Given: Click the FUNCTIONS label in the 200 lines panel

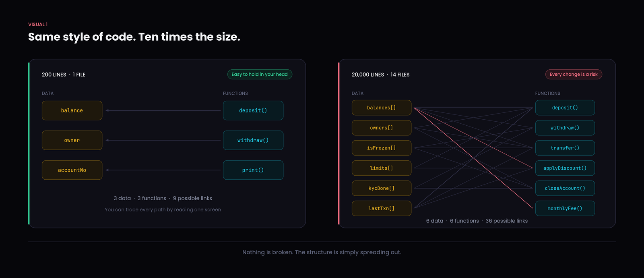Looking at the screenshot, I should 235,93.
